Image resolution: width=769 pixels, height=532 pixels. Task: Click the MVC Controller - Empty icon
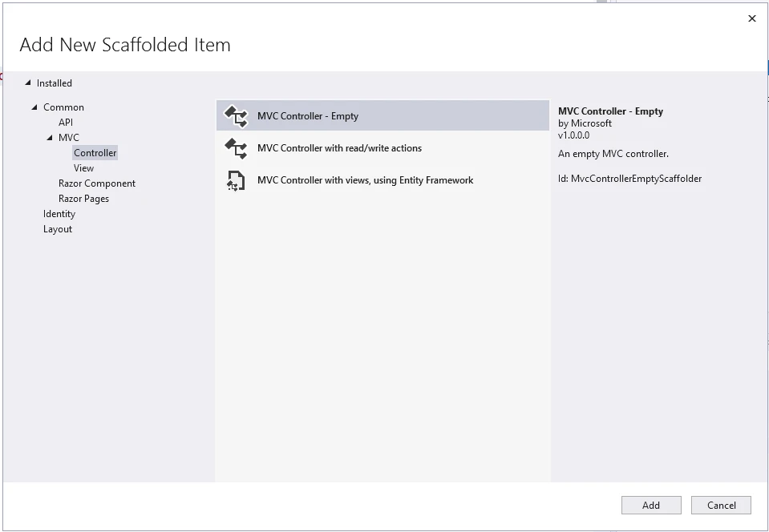tap(236, 116)
